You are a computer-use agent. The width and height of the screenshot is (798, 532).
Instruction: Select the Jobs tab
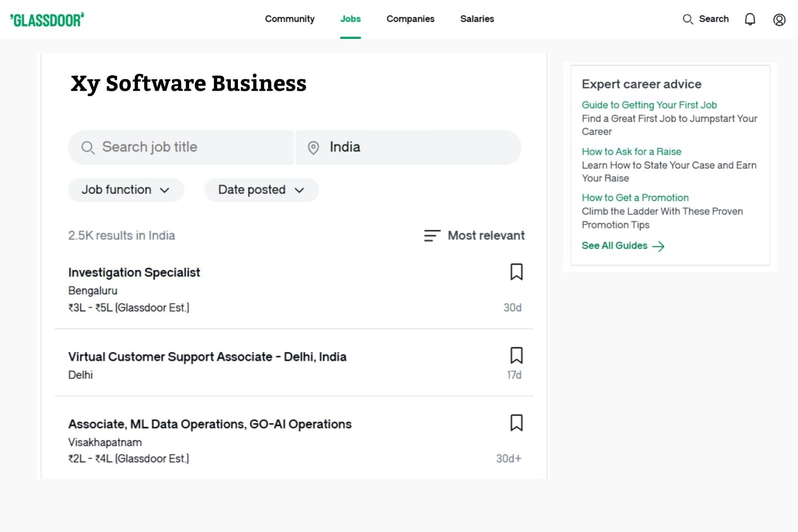click(350, 19)
